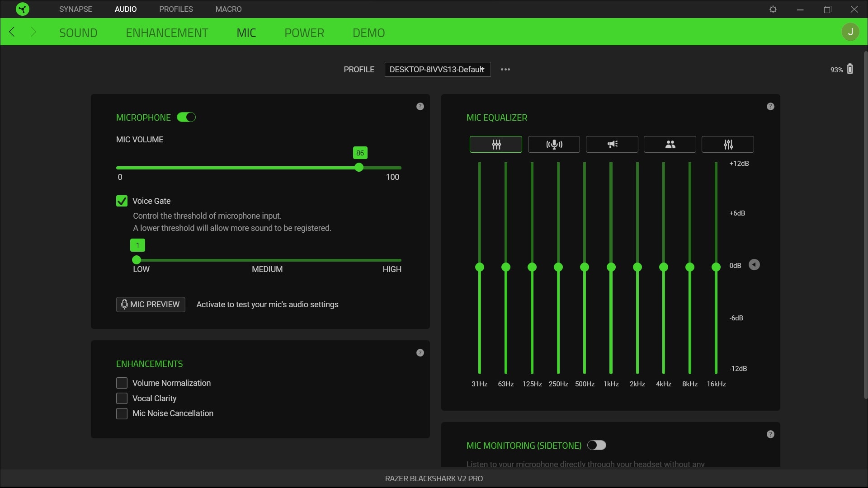Open the user account avatar J
The height and width of the screenshot is (488, 868).
(850, 32)
